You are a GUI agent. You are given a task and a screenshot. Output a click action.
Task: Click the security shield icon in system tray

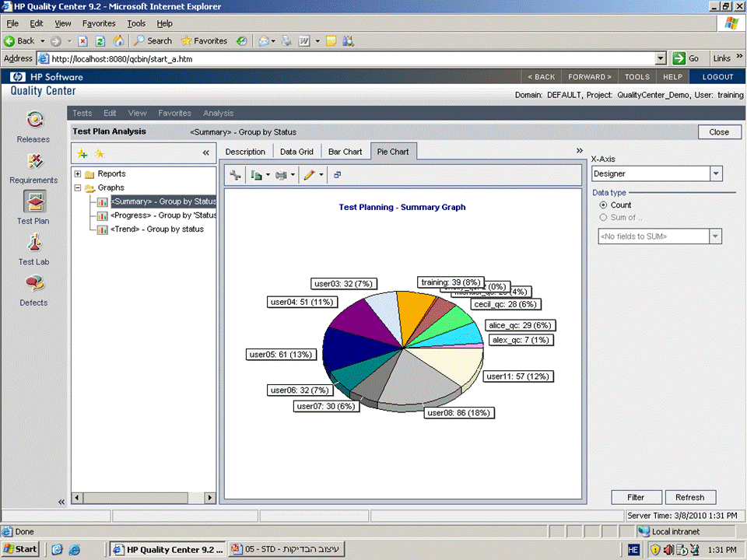pyautogui.click(x=655, y=550)
